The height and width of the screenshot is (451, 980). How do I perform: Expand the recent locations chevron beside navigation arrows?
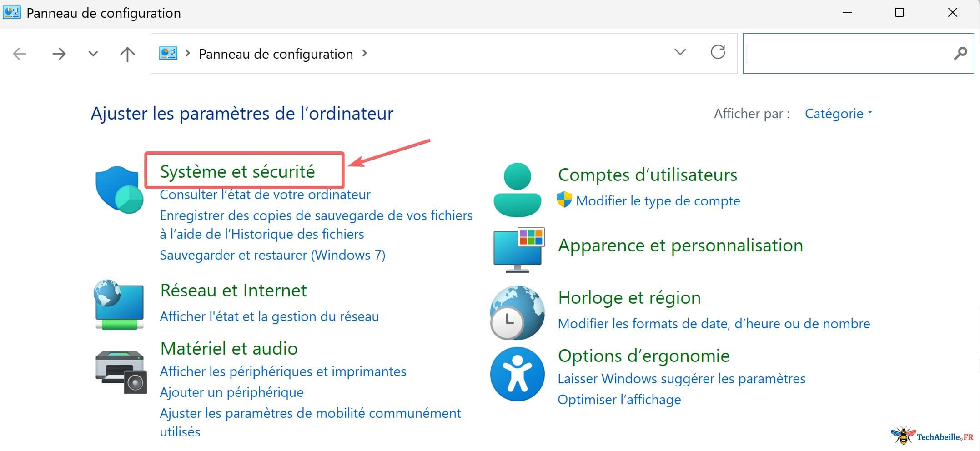[x=92, y=53]
